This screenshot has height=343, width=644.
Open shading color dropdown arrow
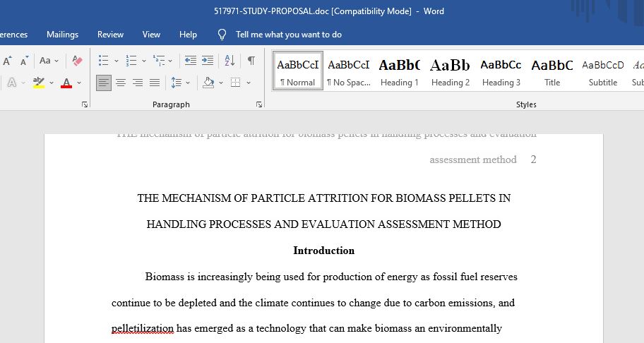click(221, 83)
